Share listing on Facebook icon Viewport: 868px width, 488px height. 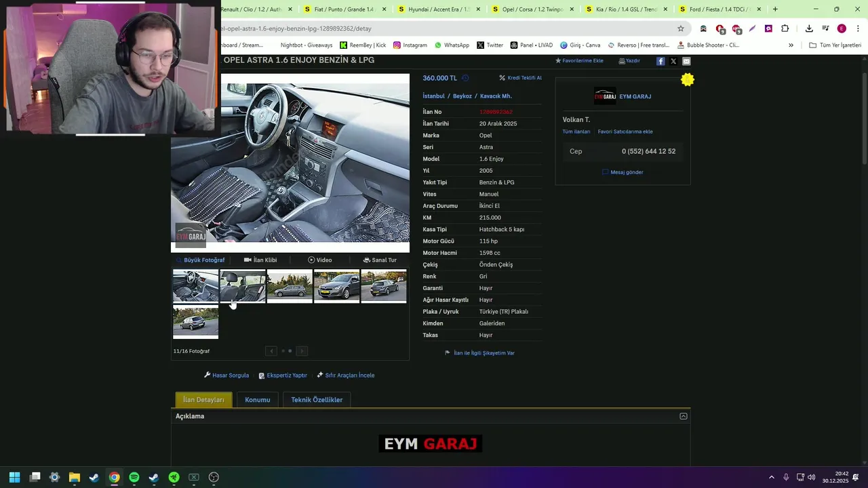[x=660, y=61]
